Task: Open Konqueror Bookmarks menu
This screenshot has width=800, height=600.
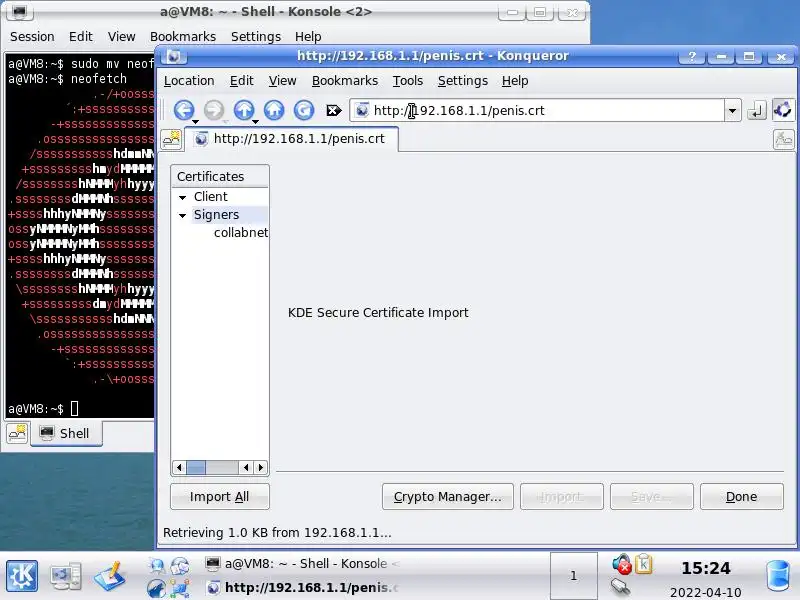Action: click(x=345, y=81)
